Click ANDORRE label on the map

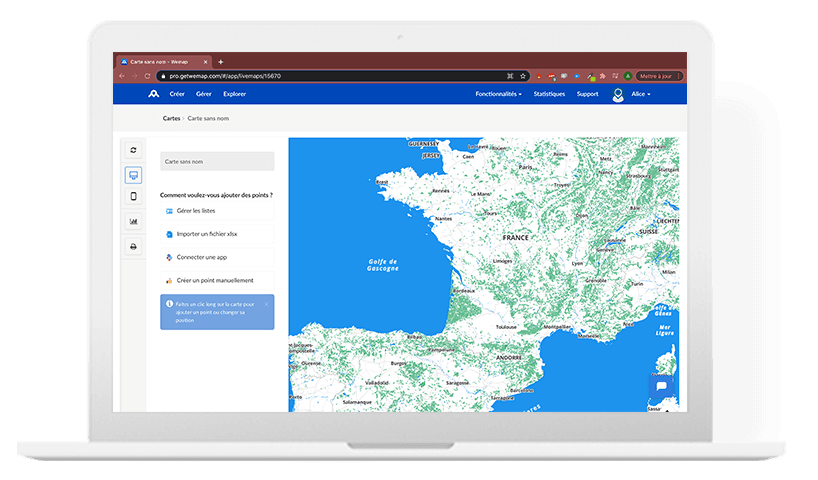(x=509, y=358)
